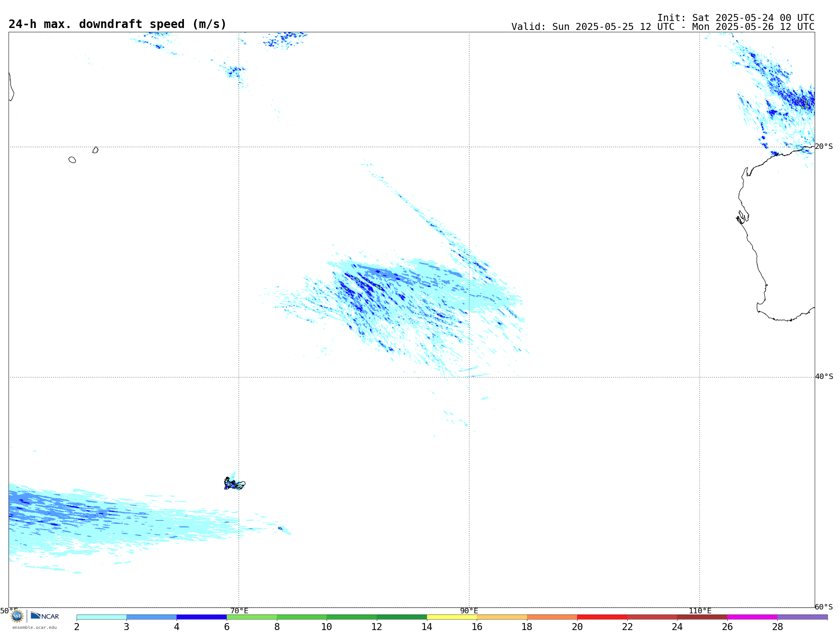Open the ensemble.ucar.edu link text

35,627
